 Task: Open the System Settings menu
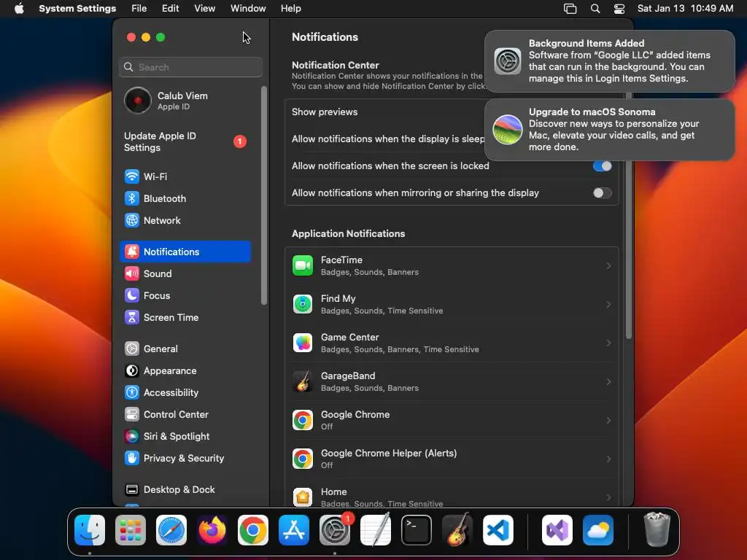coord(77,9)
